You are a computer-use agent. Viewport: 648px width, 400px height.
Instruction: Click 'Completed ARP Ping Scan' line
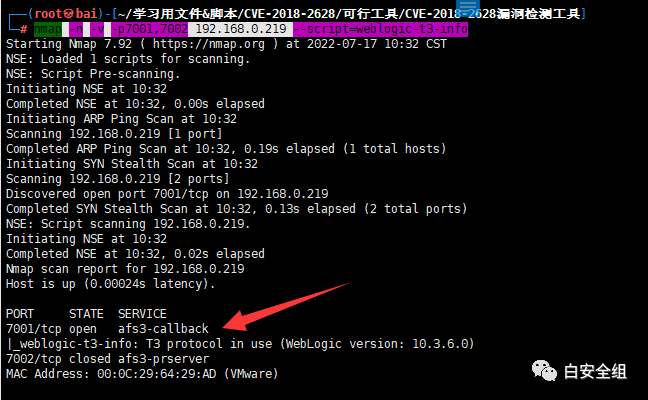(226, 149)
